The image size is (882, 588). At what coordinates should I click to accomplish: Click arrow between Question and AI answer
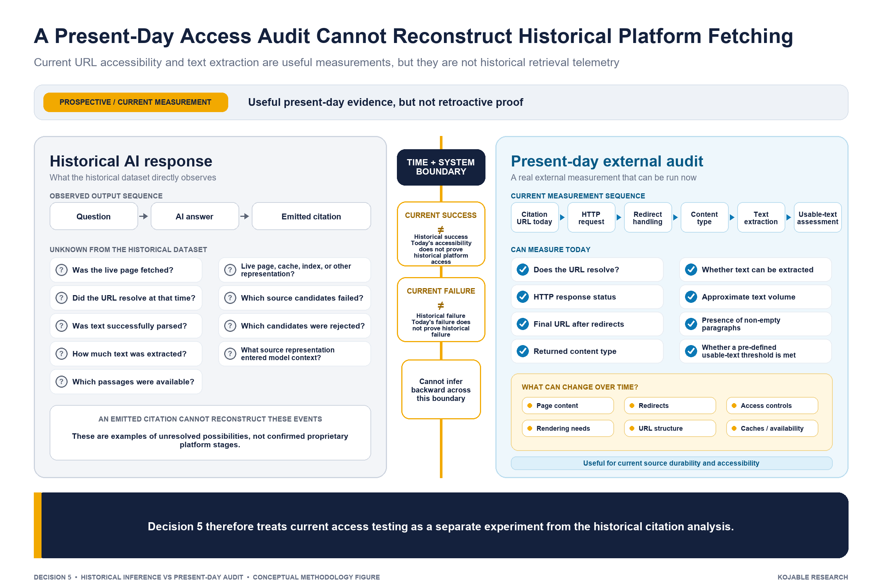coord(144,216)
